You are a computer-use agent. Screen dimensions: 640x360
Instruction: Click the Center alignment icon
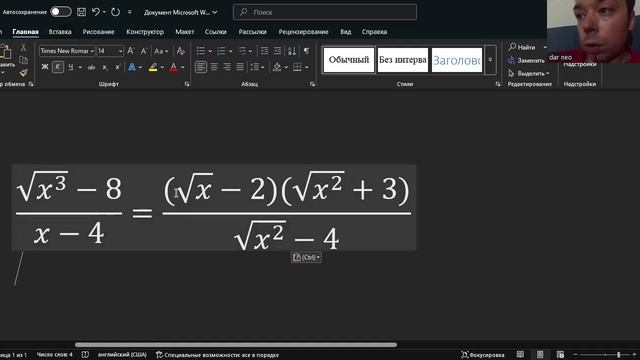[214, 67]
